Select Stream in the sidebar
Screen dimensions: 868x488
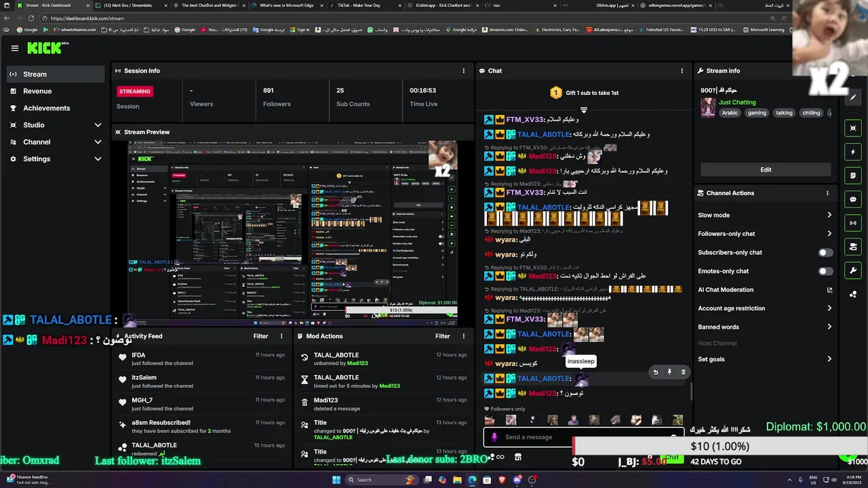56,75
